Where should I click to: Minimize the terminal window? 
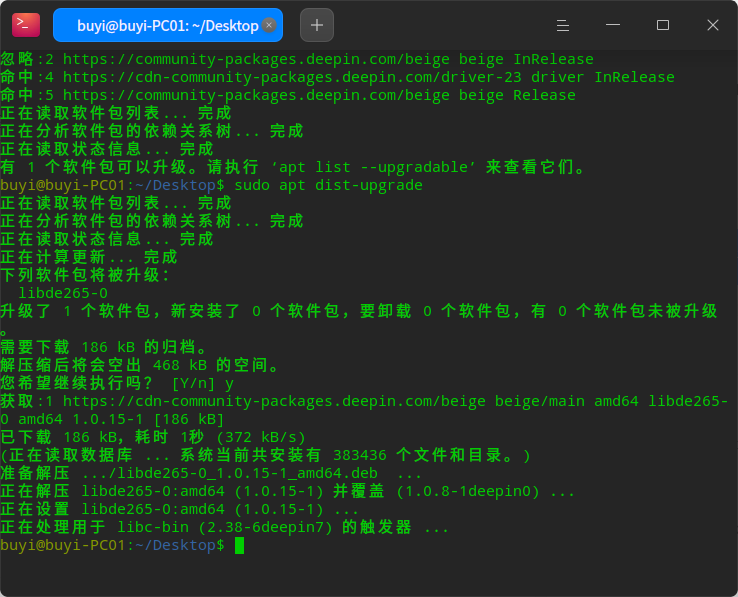tap(613, 25)
